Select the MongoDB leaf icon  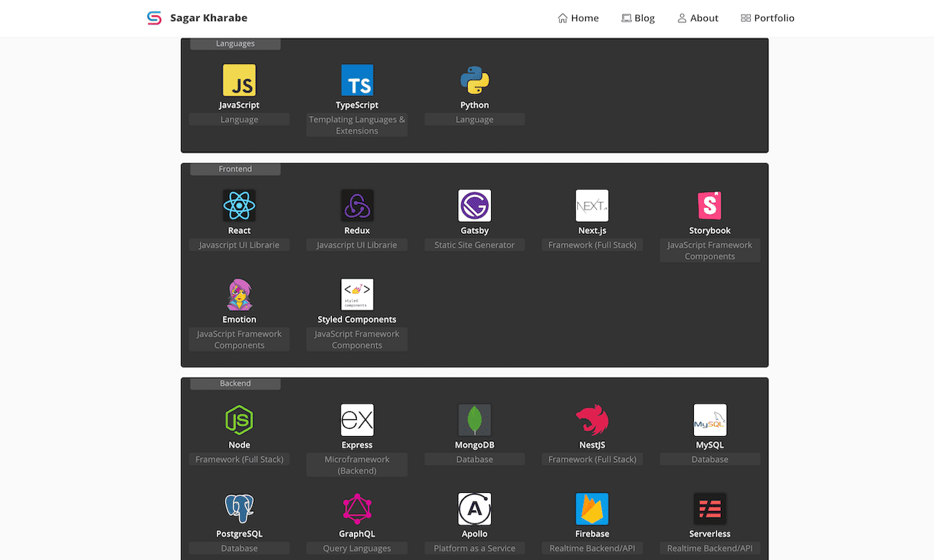pos(474,420)
